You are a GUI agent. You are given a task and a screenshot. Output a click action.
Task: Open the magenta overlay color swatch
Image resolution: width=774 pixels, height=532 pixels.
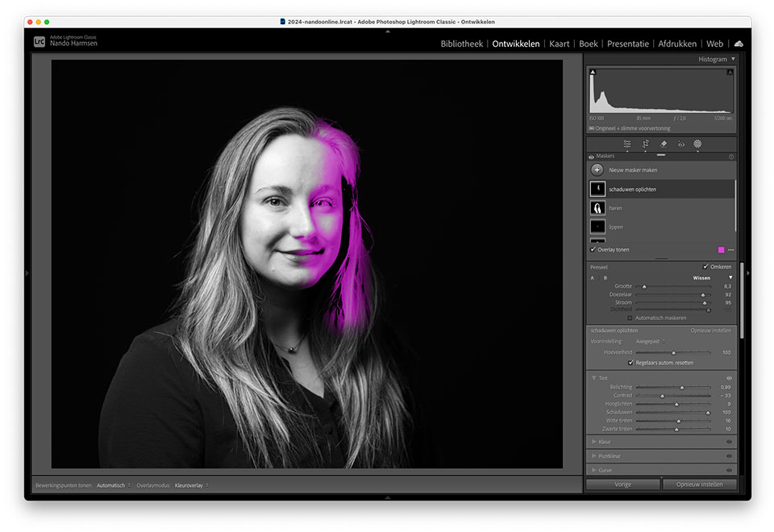coord(721,250)
